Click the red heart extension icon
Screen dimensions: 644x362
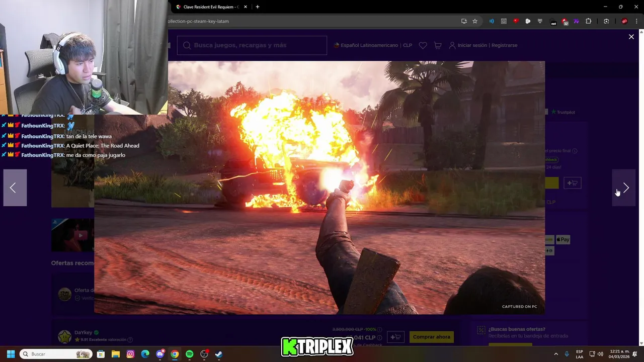(x=516, y=21)
